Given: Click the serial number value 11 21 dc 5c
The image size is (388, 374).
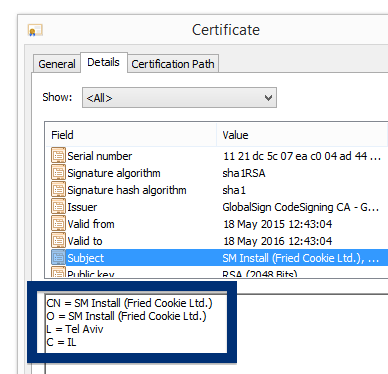Looking at the screenshot, I should coord(302,156).
